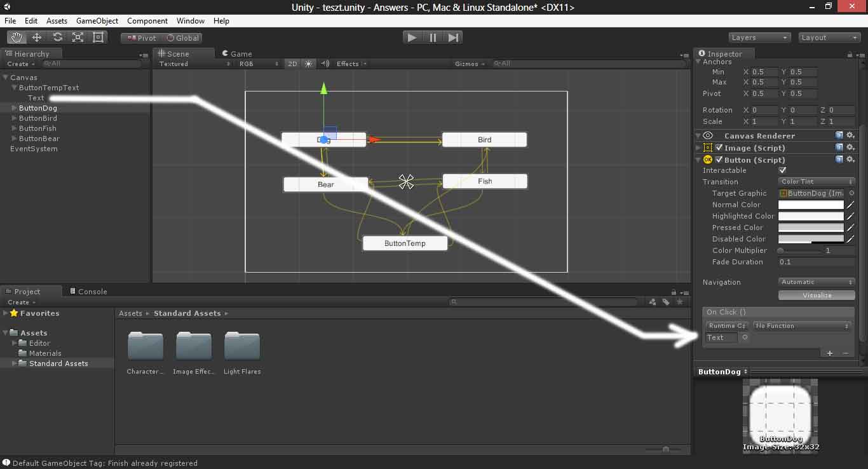The height and width of the screenshot is (469, 868).
Task: Toggle scene audio speaker icon
Action: (x=325, y=64)
